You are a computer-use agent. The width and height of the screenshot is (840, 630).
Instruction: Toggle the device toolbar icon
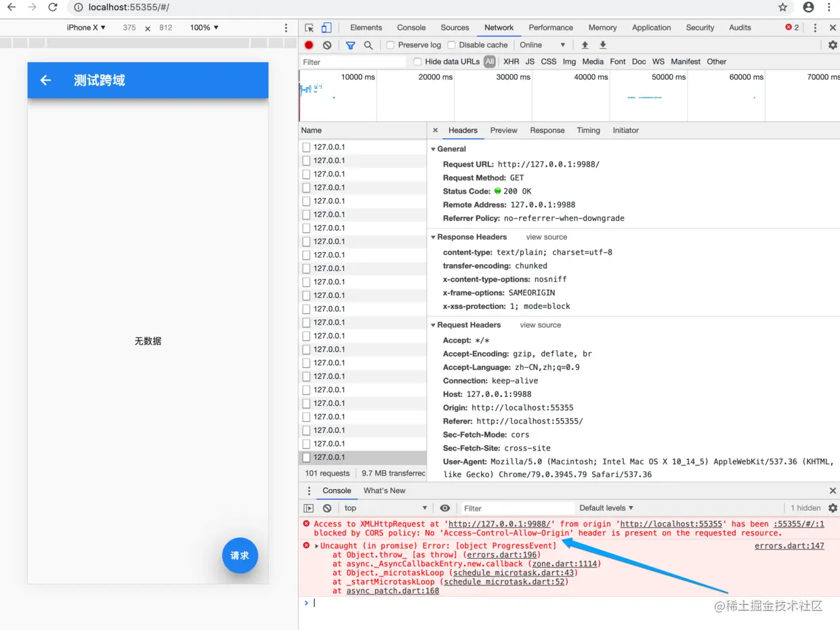pyautogui.click(x=326, y=28)
